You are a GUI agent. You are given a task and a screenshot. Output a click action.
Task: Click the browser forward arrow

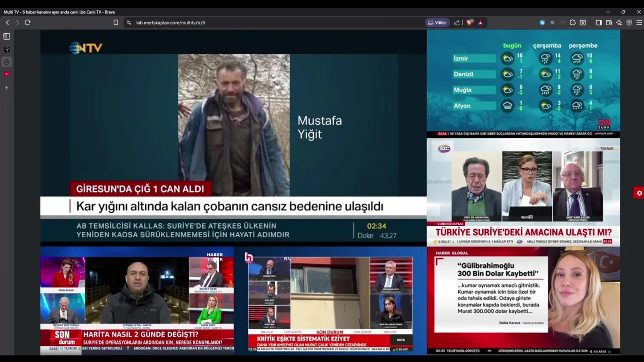[x=17, y=23]
